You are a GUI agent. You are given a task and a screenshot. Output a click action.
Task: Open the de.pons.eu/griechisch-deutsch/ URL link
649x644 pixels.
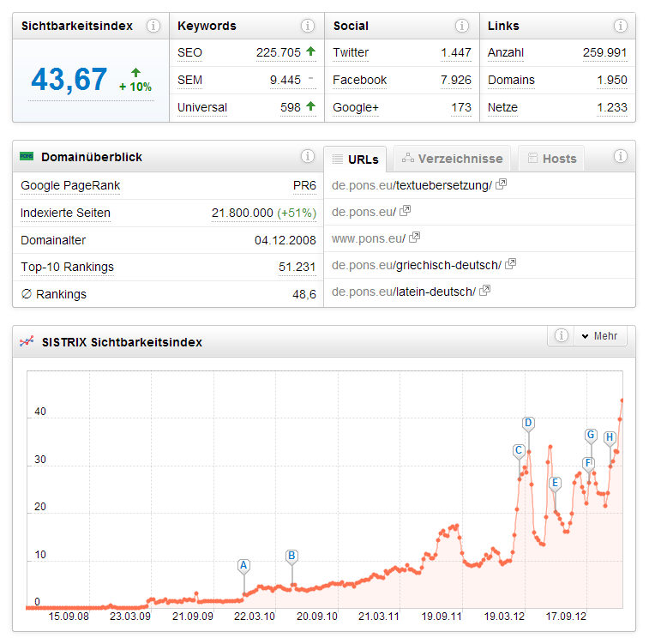[415, 265]
